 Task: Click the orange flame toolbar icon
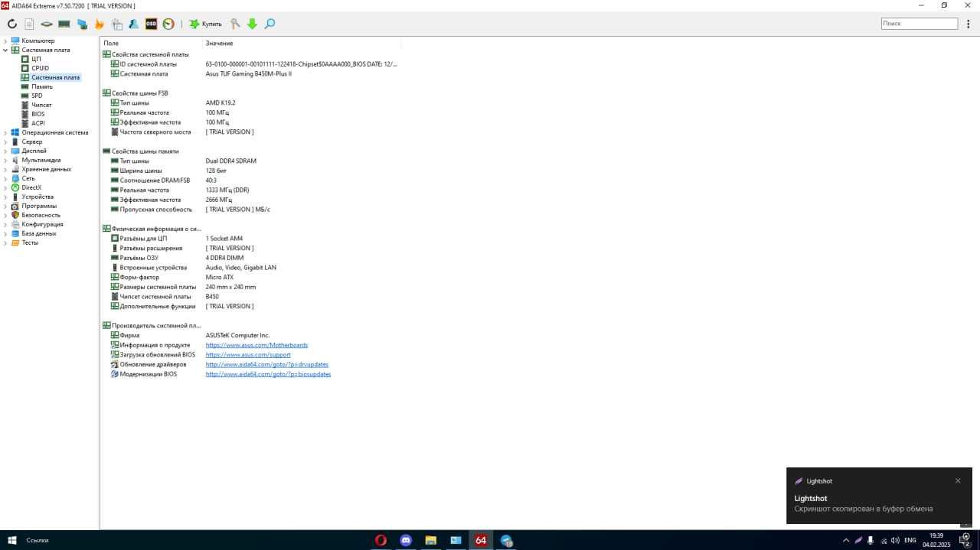tap(100, 24)
